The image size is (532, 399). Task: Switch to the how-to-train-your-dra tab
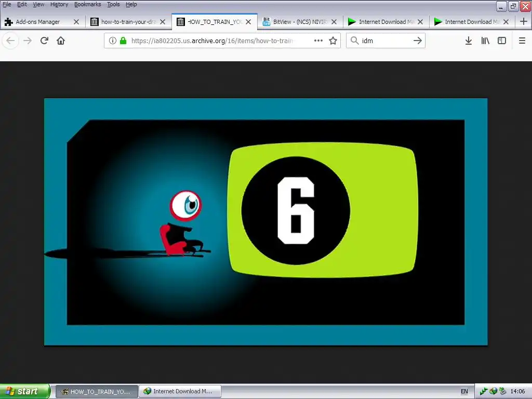tap(128, 22)
